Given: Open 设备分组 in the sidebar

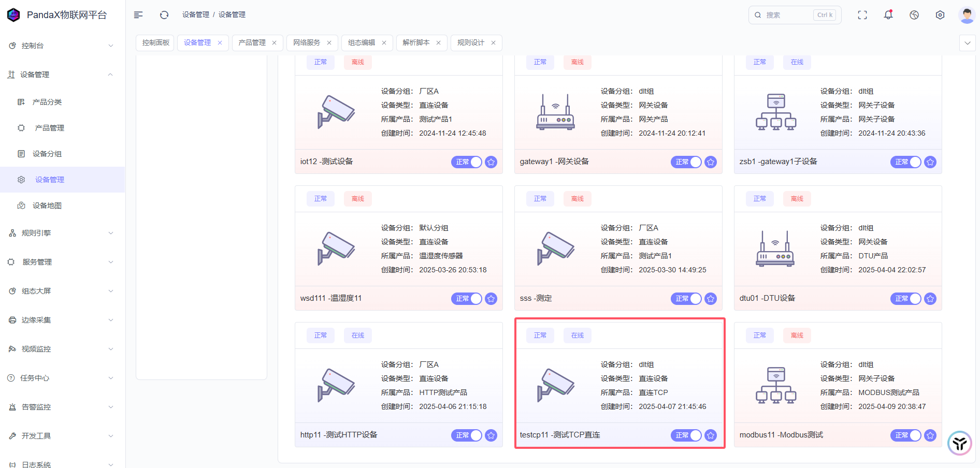Looking at the screenshot, I should [47, 154].
